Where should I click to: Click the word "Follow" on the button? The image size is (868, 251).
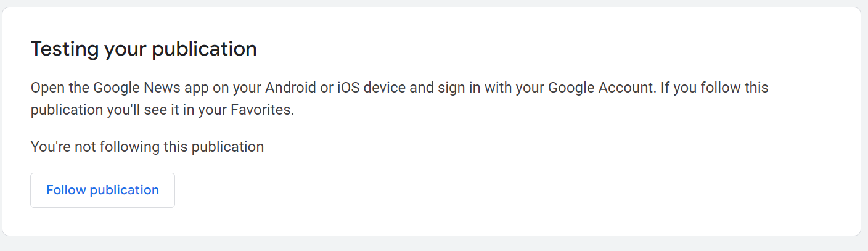tap(66, 190)
